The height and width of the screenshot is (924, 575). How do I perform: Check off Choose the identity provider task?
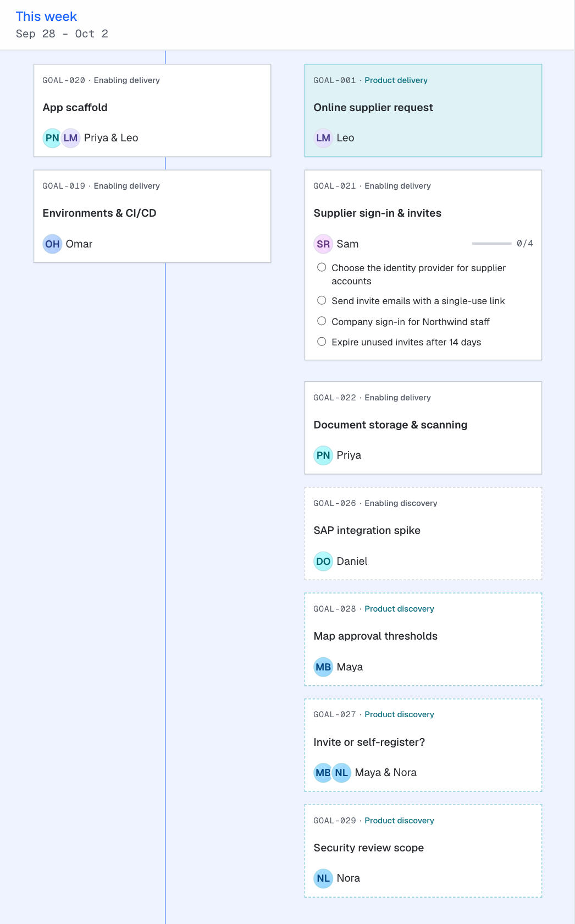tap(322, 267)
